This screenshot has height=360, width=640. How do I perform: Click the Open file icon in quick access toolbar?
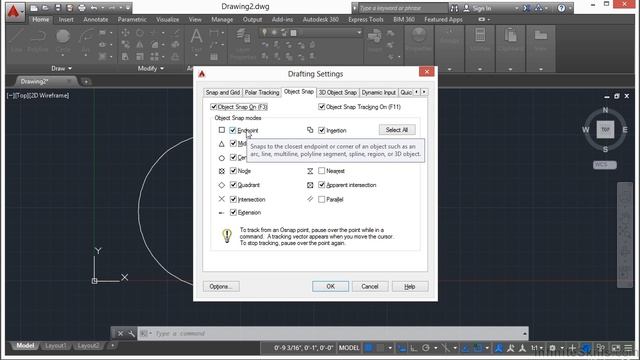[45, 8]
